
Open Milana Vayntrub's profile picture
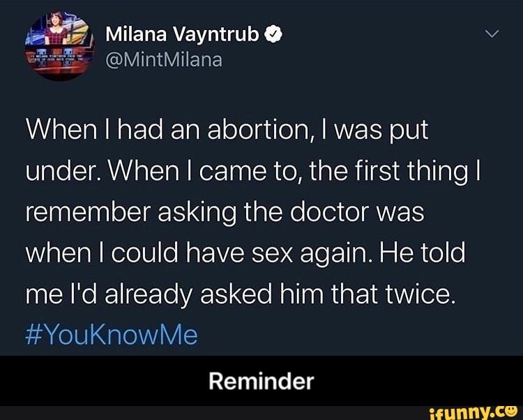pyautogui.click(x=60, y=46)
